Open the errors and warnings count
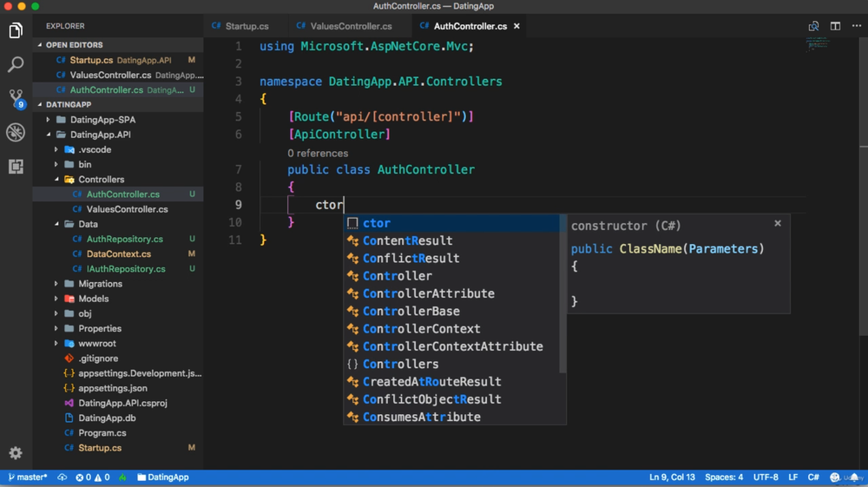 pyautogui.click(x=93, y=477)
